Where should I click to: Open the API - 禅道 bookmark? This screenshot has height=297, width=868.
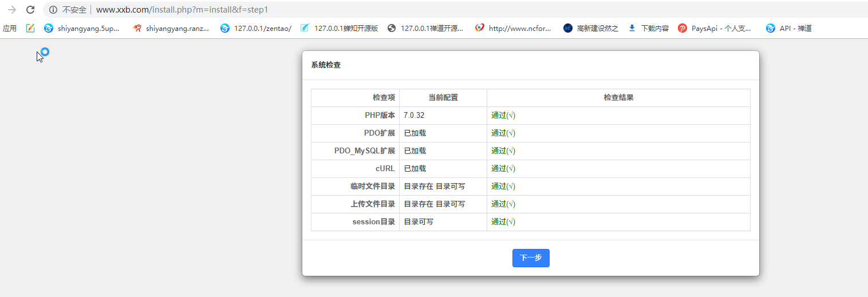click(789, 28)
